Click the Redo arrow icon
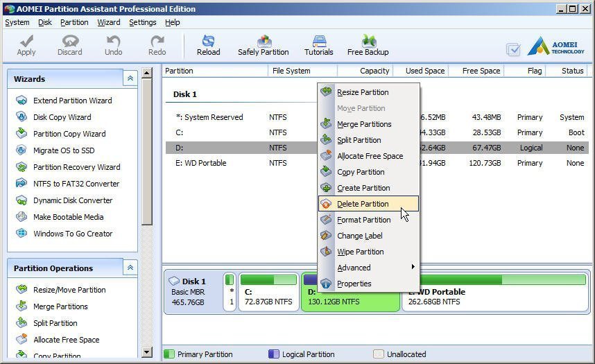Image resolution: width=595 pixels, height=364 pixels. (x=157, y=41)
